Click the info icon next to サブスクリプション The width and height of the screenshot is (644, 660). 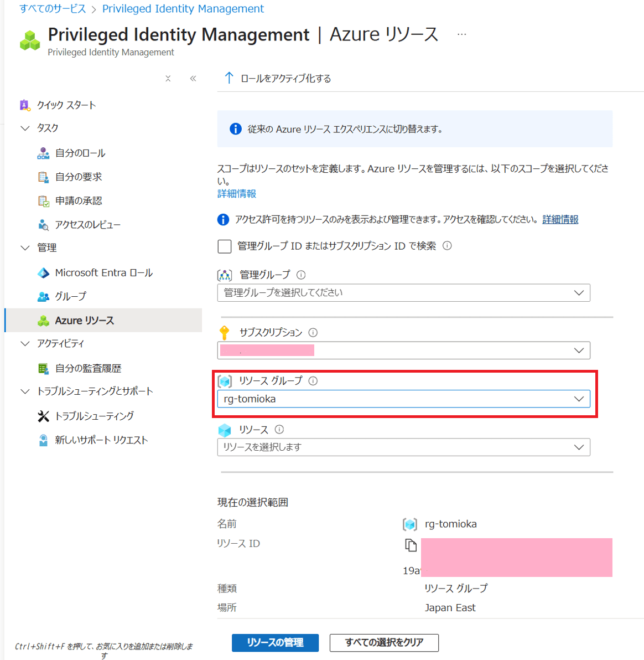[313, 333]
